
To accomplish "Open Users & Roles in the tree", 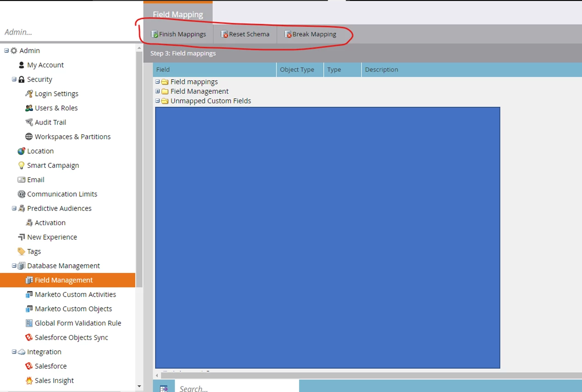I will click(x=56, y=108).
